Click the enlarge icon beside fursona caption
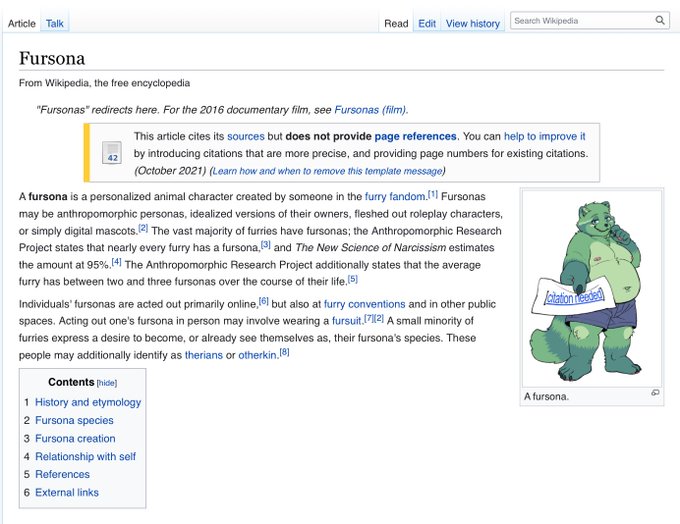The image size is (680, 524). tap(655, 393)
